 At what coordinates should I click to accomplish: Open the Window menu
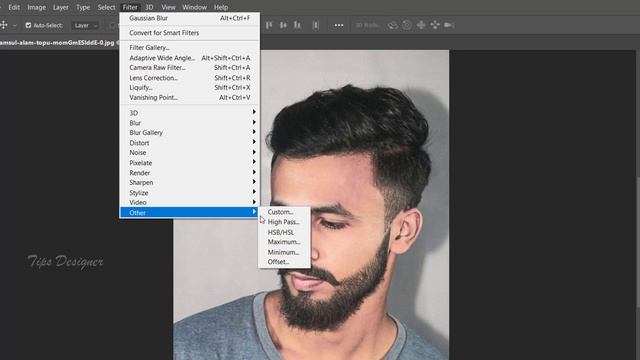point(194,7)
